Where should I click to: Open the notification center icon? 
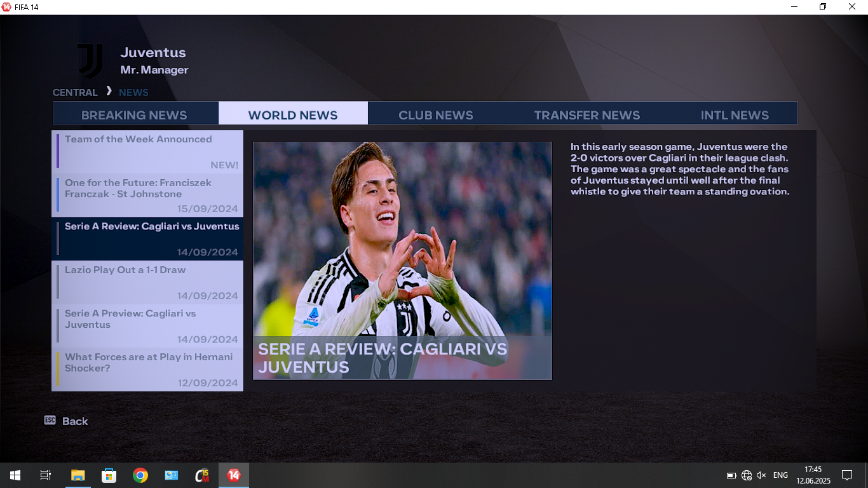pos(847,475)
